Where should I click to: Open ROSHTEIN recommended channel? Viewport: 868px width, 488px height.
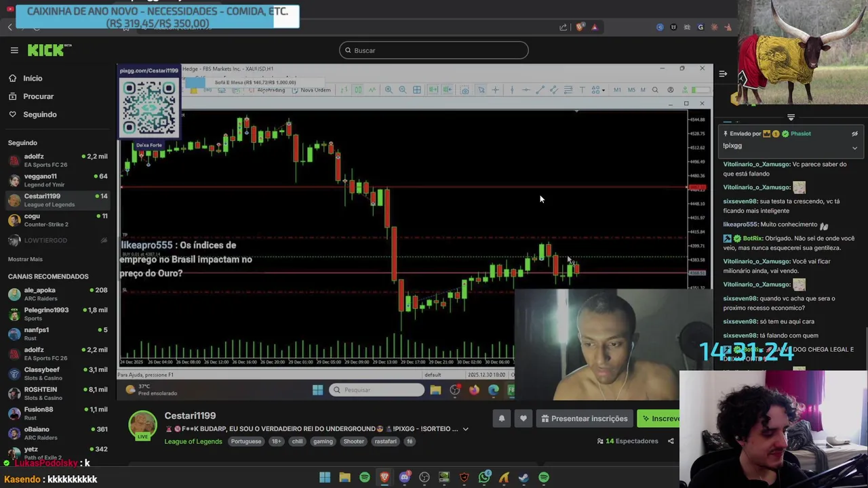[58, 393]
